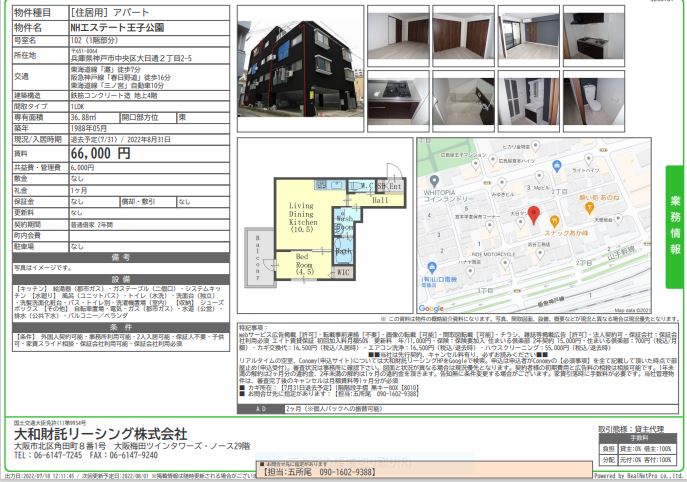The height and width of the screenshot is (482, 687).
Task: Open the kitchen unit photo thumbnail
Action: [x=594, y=36]
